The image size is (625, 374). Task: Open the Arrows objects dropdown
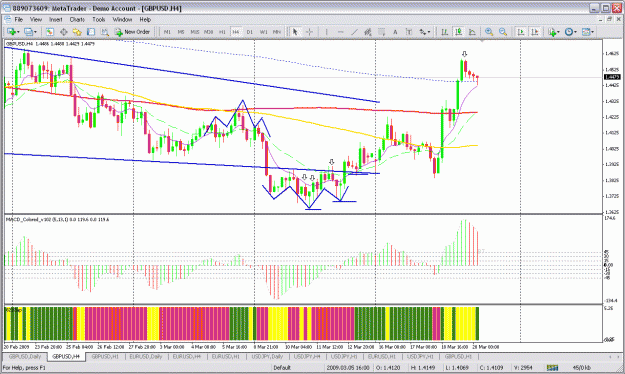click(x=424, y=32)
